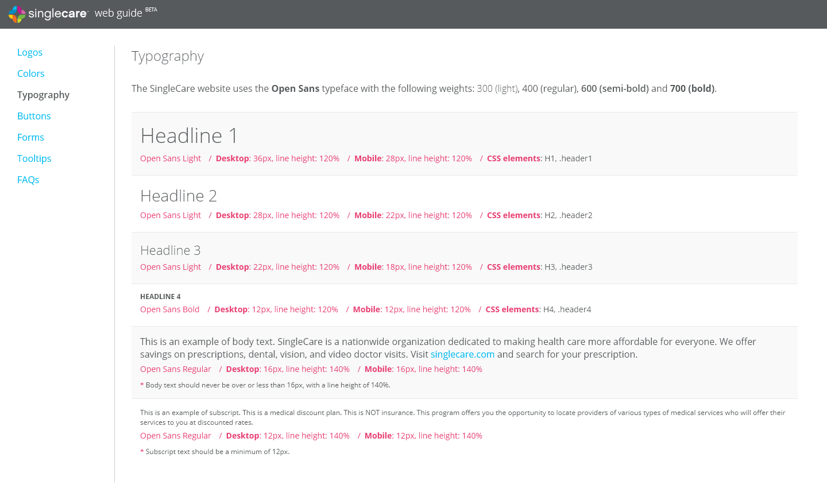This screenshot has width=827, height=504.
Task: Click the 'Open Sans Bold' label
Action: [x=170, y=309]
